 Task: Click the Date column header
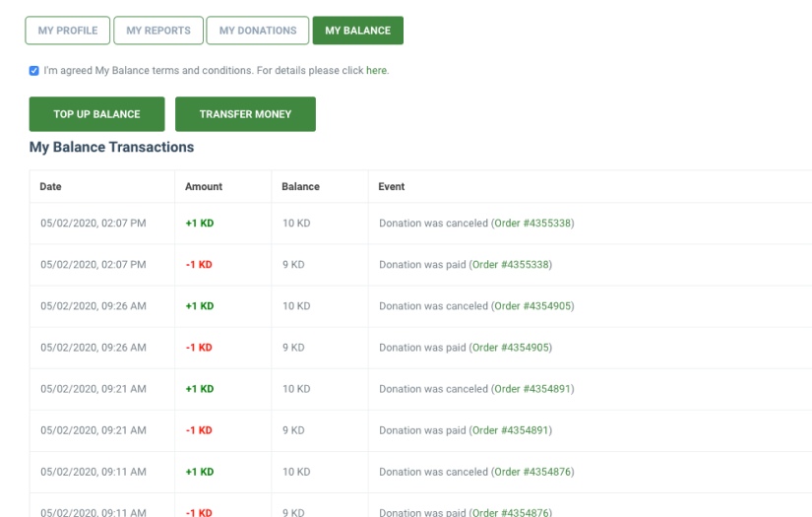pos(51,186)
